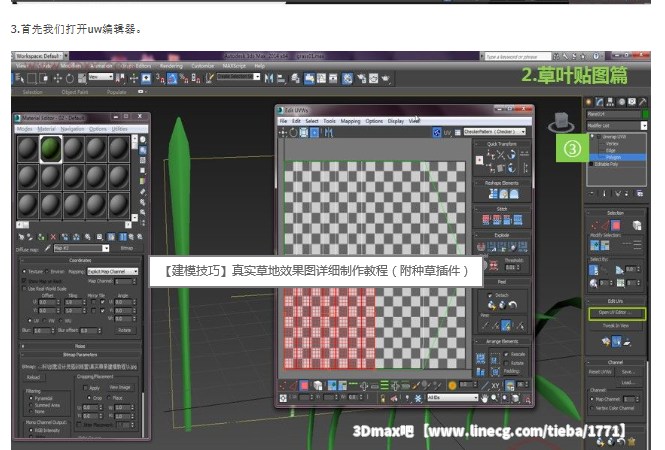Click the Select by Name icon in main toolbar
Image resolution: width=665 pixels, height=450 pixels.
coord(20,78)
